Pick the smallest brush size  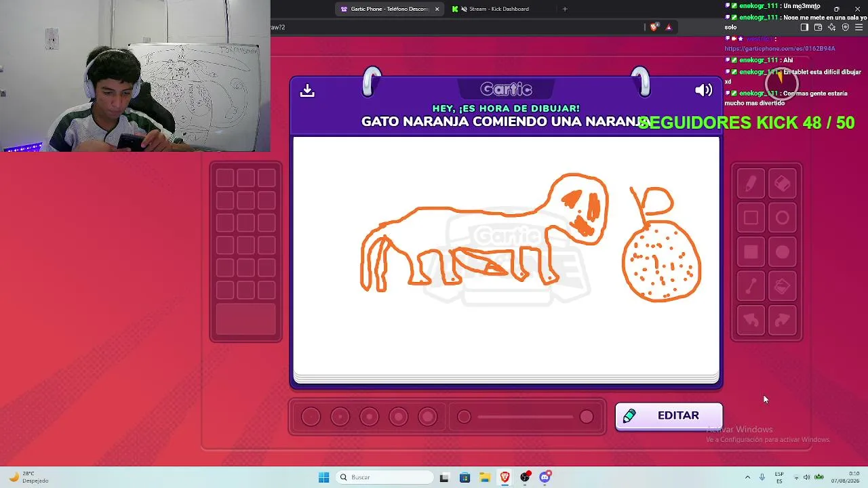[311, 417]
